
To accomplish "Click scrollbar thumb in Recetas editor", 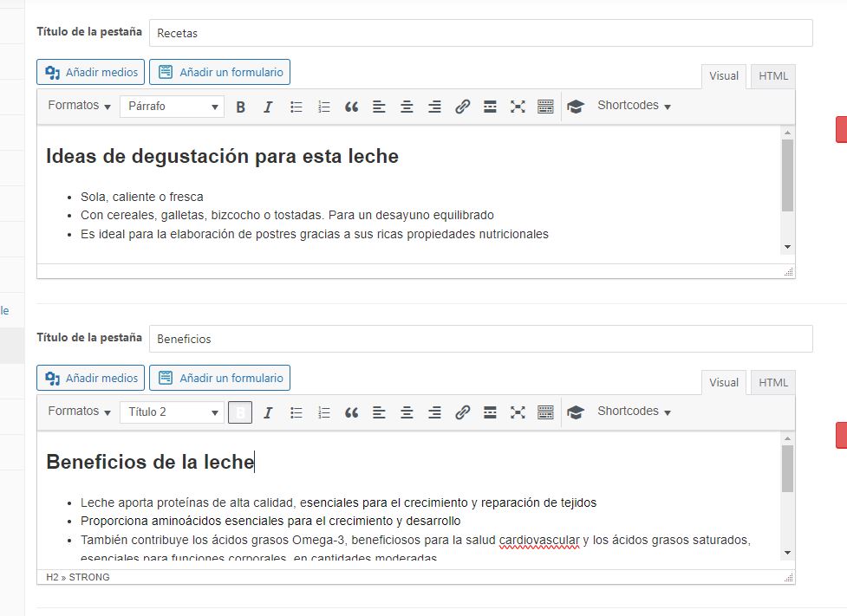I will click(x=787, y=176).
